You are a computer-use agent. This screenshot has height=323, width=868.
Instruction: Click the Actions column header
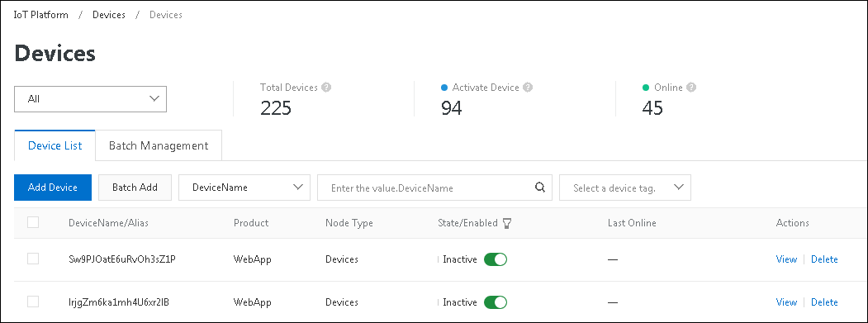coord(792,223)
